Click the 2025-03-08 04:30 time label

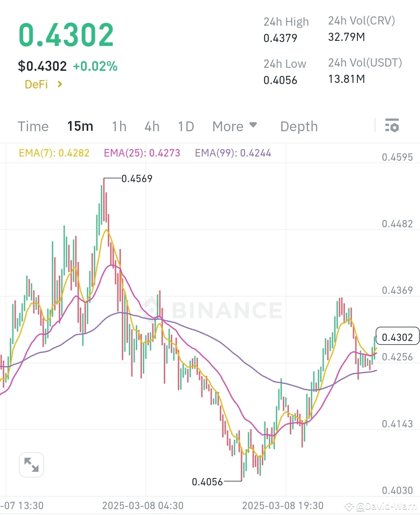tap(143, 505)
